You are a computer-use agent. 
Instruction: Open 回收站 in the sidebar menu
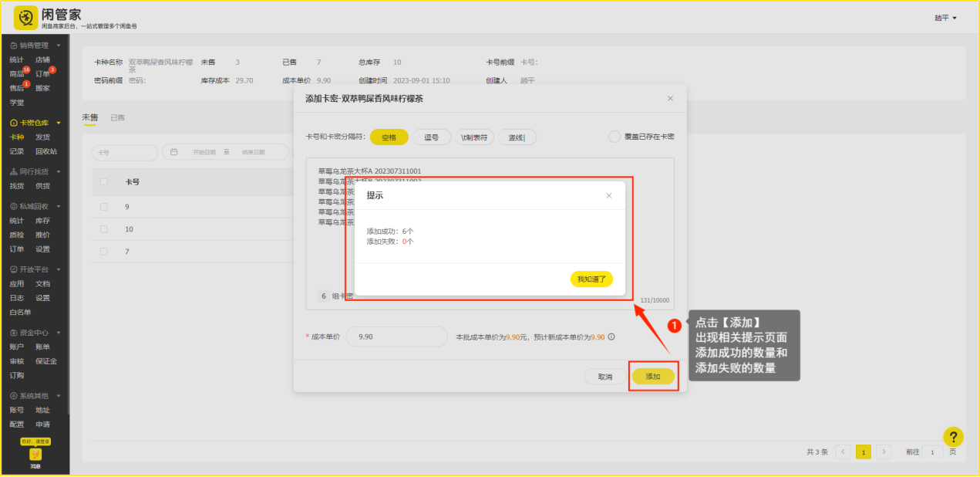pos(45,151)
